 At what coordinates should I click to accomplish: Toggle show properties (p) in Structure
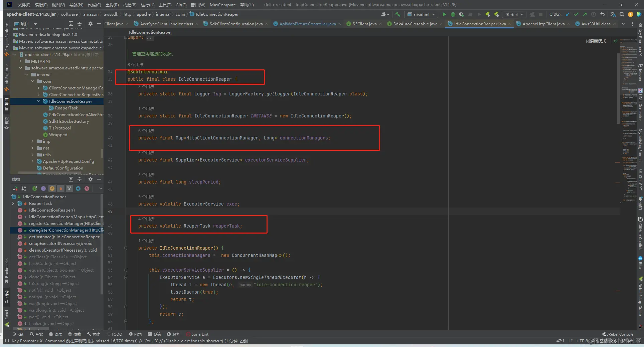tap(43, 189)
